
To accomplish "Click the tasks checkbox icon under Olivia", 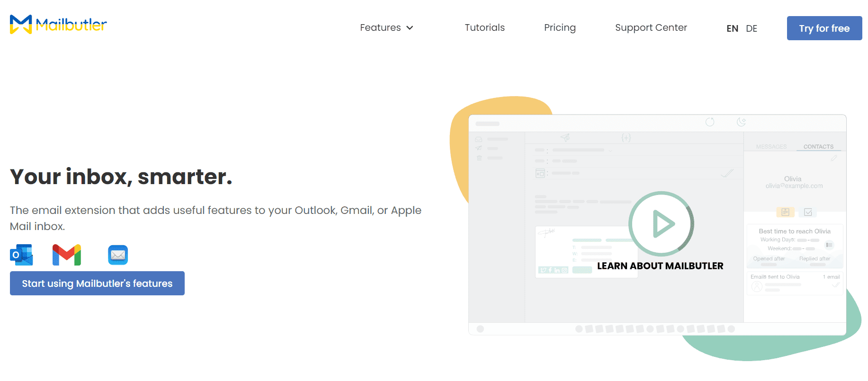I will point(808,212).
